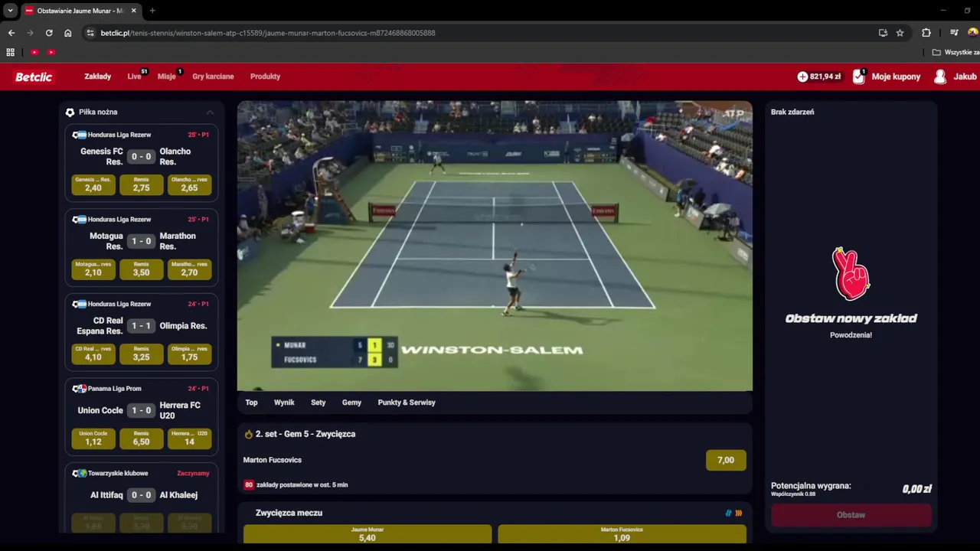Go to browser home page
The image size is (980, 551).
[x=68, y=33]
